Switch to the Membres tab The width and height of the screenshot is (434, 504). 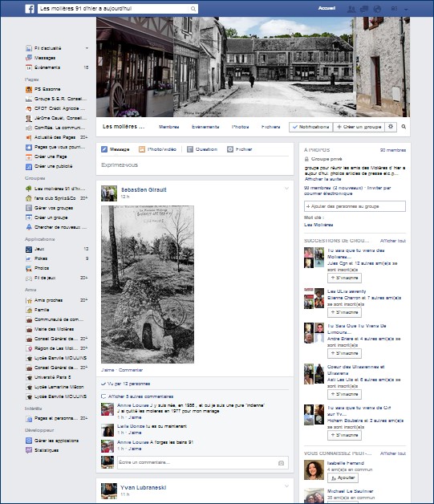(169, 127)
